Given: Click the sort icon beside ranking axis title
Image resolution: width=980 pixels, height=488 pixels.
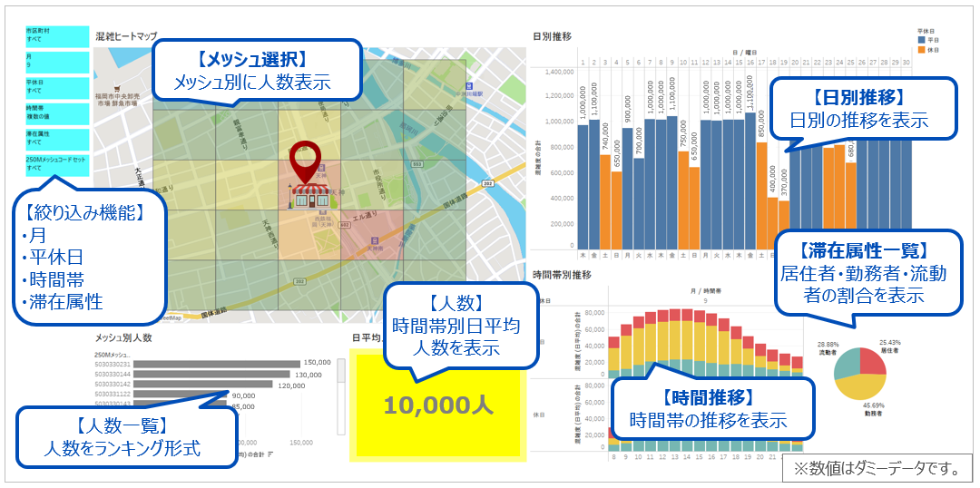Looking at the screenshot, I should tap(269, 454).
